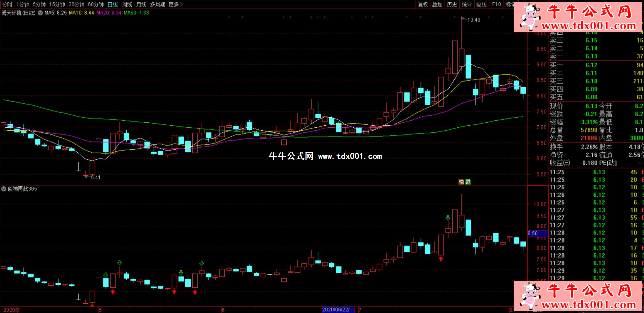Select the 15分钟 period tab
This screenshot has height=313, width=644.
[x=57, y=4]
